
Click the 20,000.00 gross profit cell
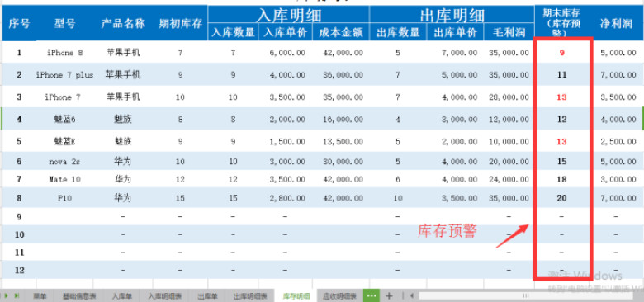click(x=509, y=161)
